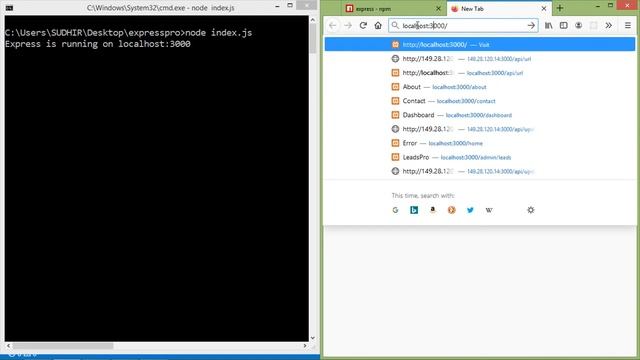Open search settings gear icon
Viewport: 640px width, 360px height.
531,210
